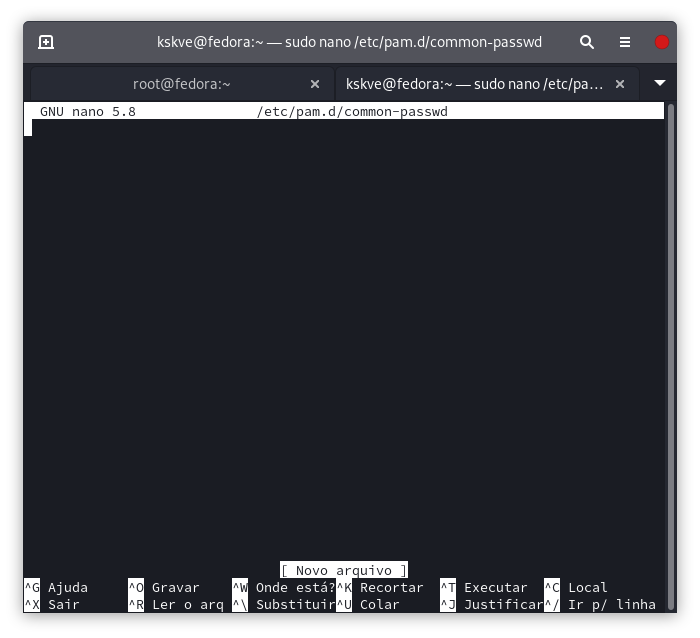Click the ^O Gravar save shortcut
Viewport: 700px width, 638px height.
pyautogui.click(x=164, y=587)
